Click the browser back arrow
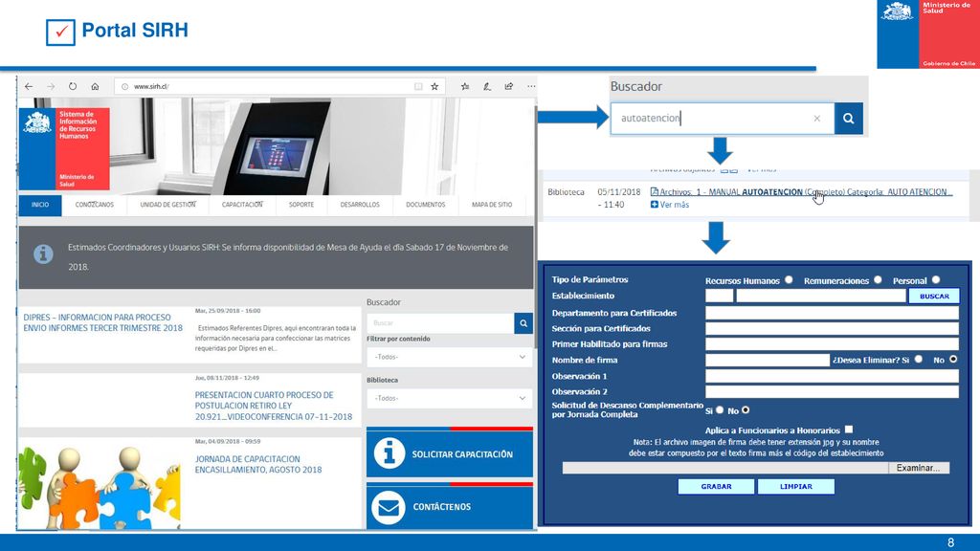 29,86
